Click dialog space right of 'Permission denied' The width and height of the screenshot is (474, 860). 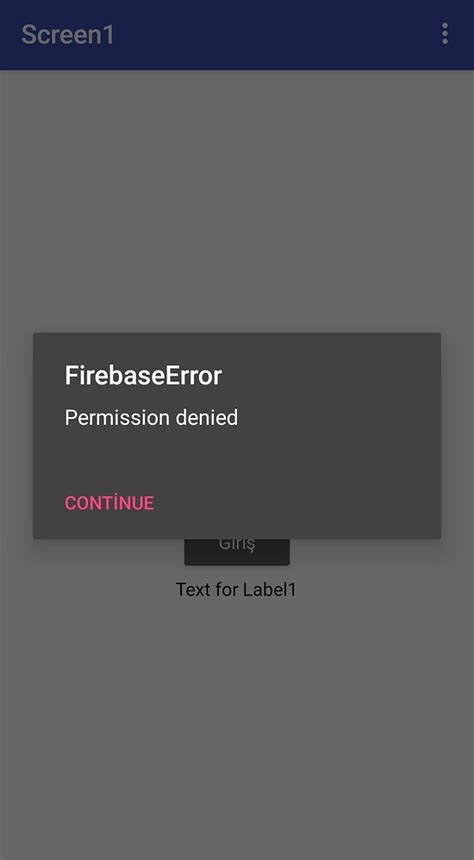[339, 418]
